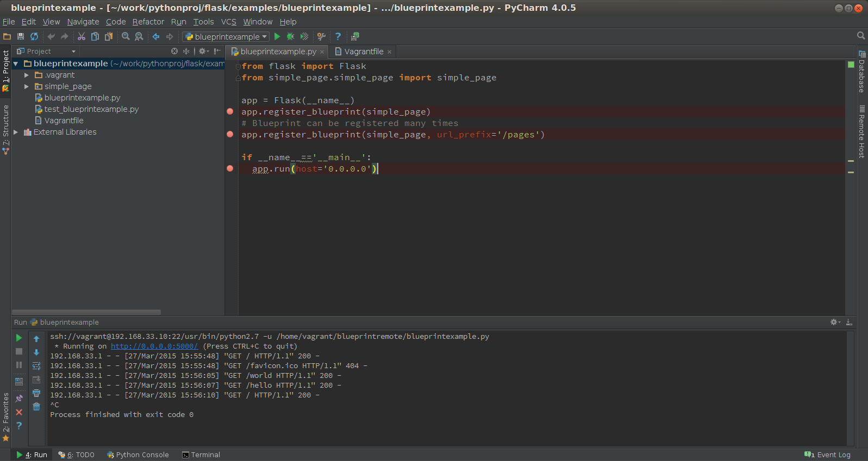Open Help question mark in toolbar

[x=338, y=36]
